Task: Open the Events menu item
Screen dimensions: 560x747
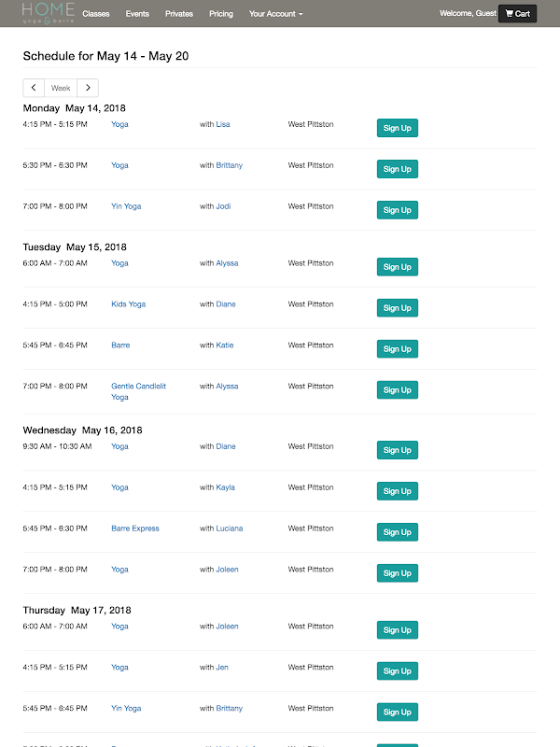Action: click(137, 14)
